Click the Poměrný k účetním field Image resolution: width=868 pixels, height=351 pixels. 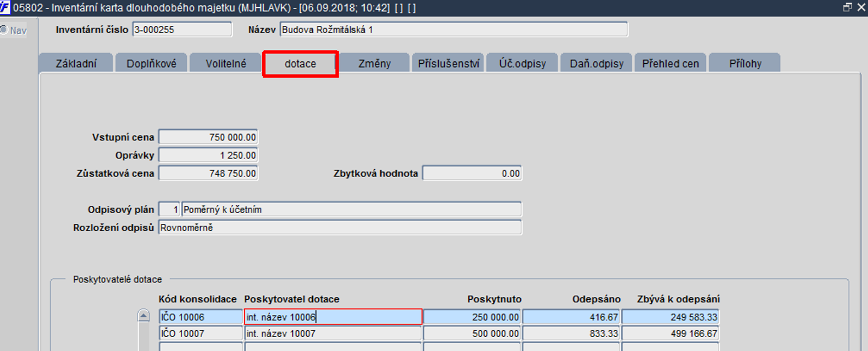[x=351, y=210]
